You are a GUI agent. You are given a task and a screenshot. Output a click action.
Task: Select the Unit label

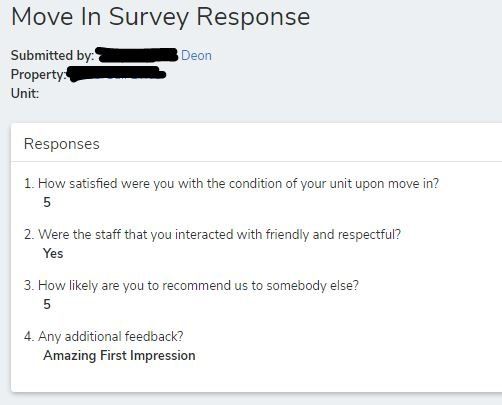pyautogui.click(x=25, y=93)
